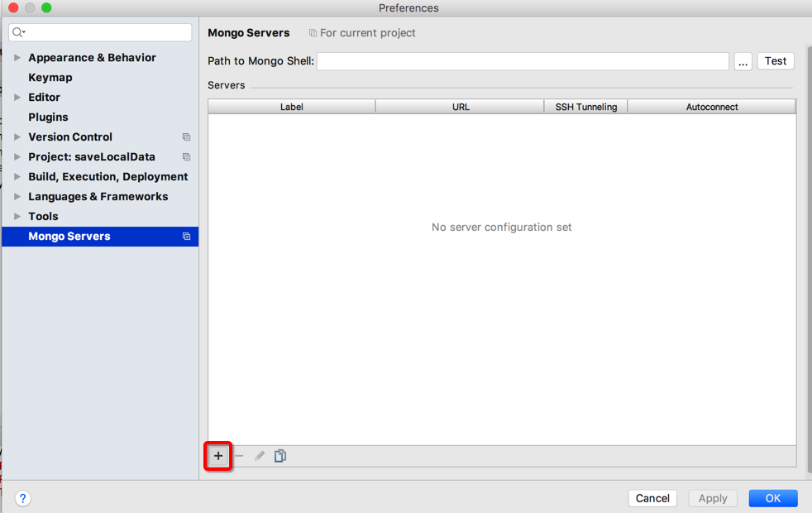Screen dimensions: 812x513
Task: Click the Test button for Mongo shell
Action: (x=776, y=61)
